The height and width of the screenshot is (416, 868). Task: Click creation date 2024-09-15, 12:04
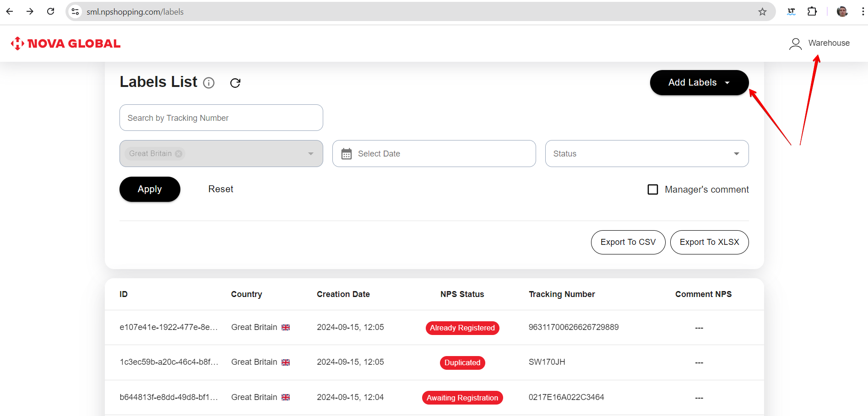click(x=350, y=397)
